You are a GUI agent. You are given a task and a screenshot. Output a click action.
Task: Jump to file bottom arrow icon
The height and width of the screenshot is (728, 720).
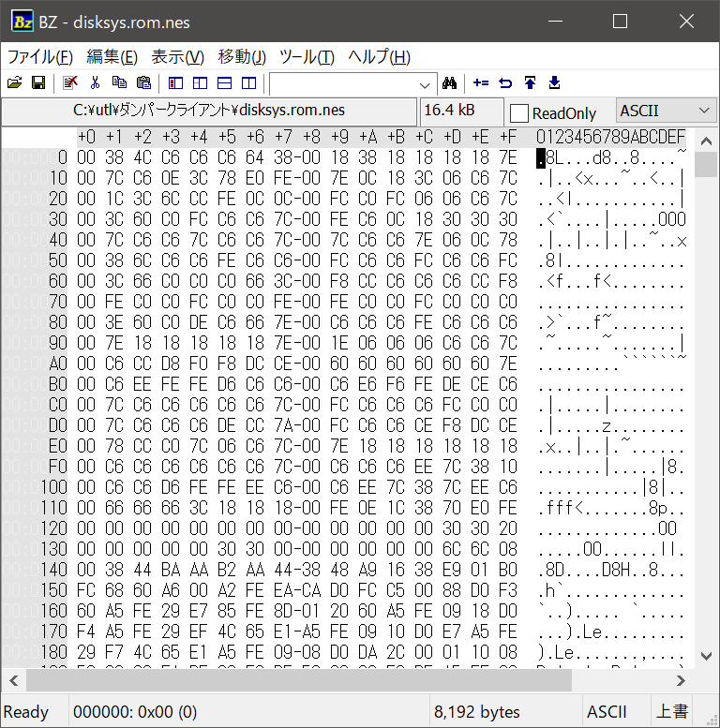pyautogui.click(x=555, y=83)
